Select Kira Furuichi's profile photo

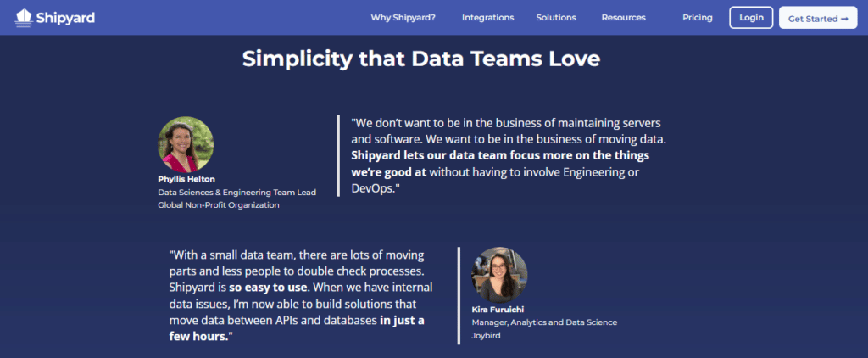point(498,275)
